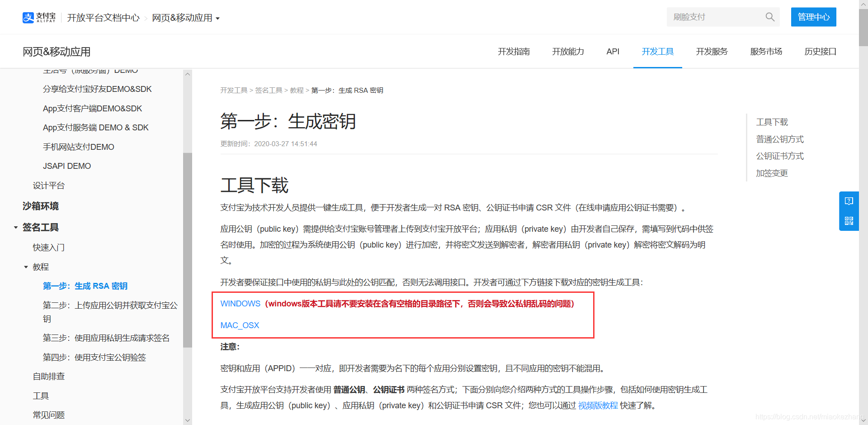
Task: Click the update time 2020-03-27 14:51:44
Action: click(285, 144)
